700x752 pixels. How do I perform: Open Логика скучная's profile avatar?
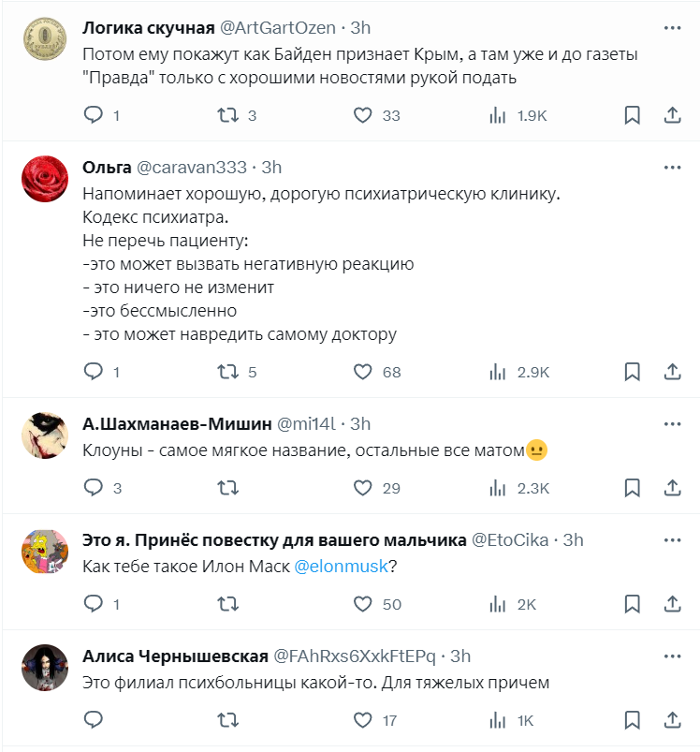(x=44, y=27)
